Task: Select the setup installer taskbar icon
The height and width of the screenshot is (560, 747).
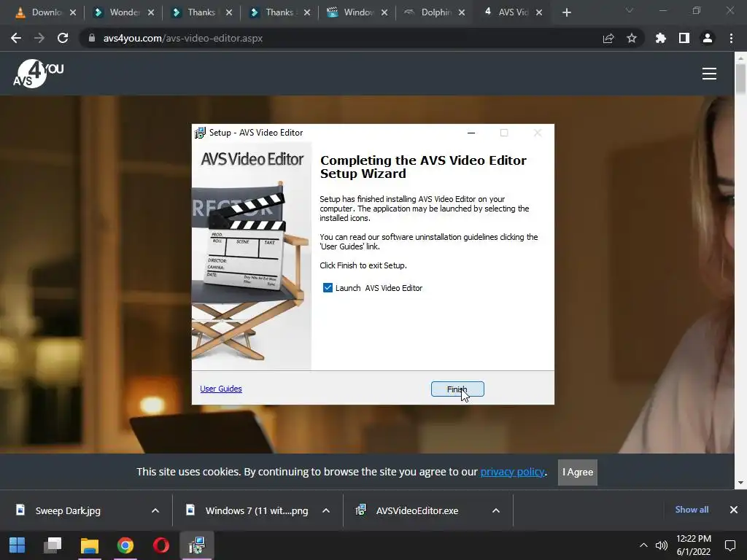Action: click(197, 545)
